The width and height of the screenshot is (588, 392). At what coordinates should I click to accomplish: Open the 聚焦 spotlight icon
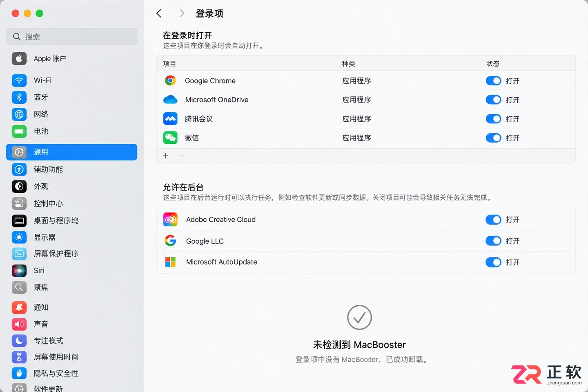pos(19,287)
